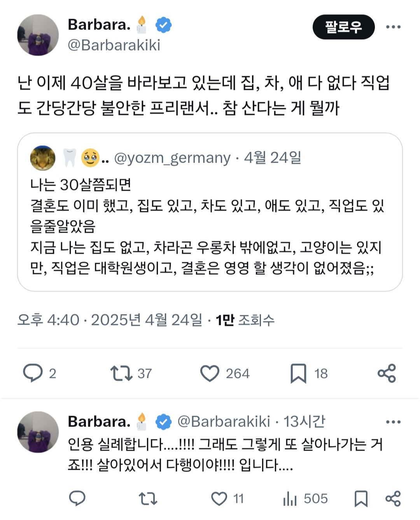Open the more options menu on main tweet
The image size is (420, 520).
click(393, 27)
